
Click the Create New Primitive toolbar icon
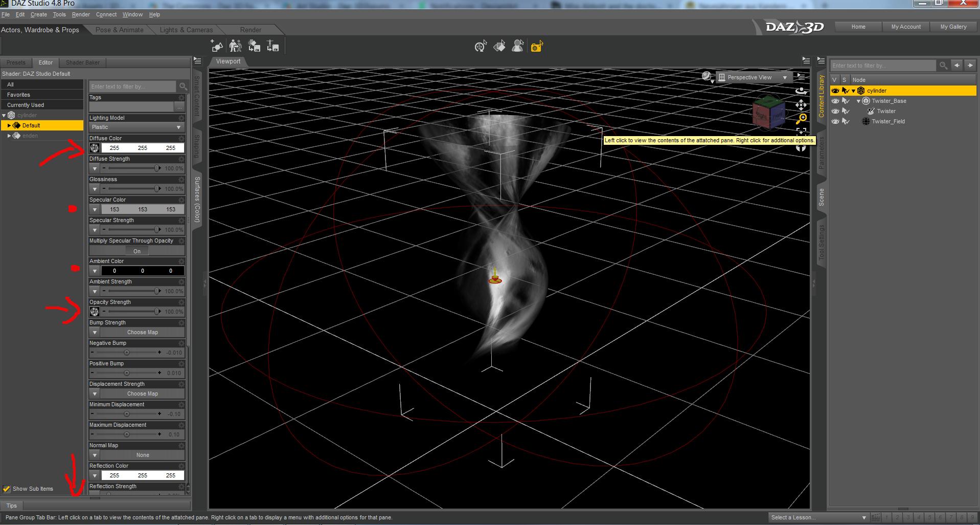pyautogui.click(x=217, y=47)
